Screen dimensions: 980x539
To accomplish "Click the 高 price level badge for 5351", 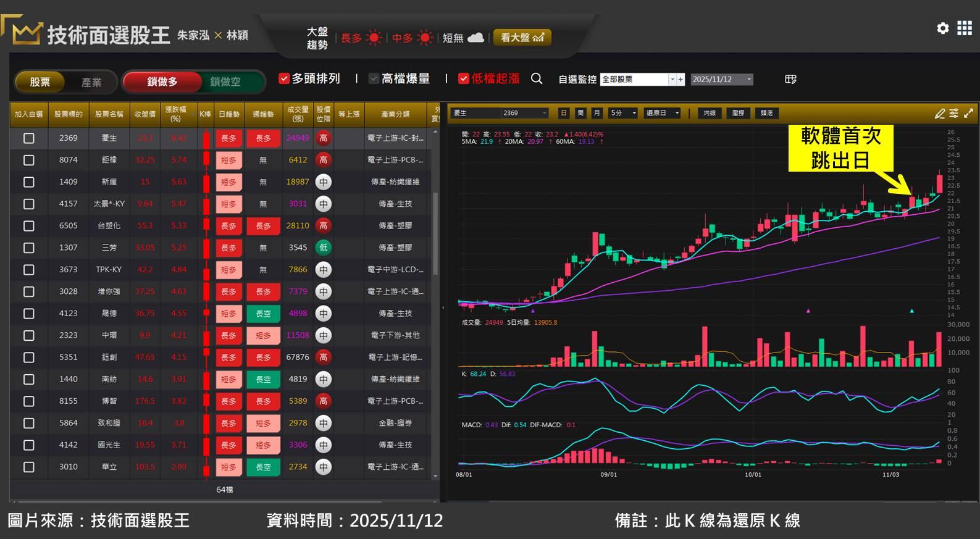I will 323,357.
